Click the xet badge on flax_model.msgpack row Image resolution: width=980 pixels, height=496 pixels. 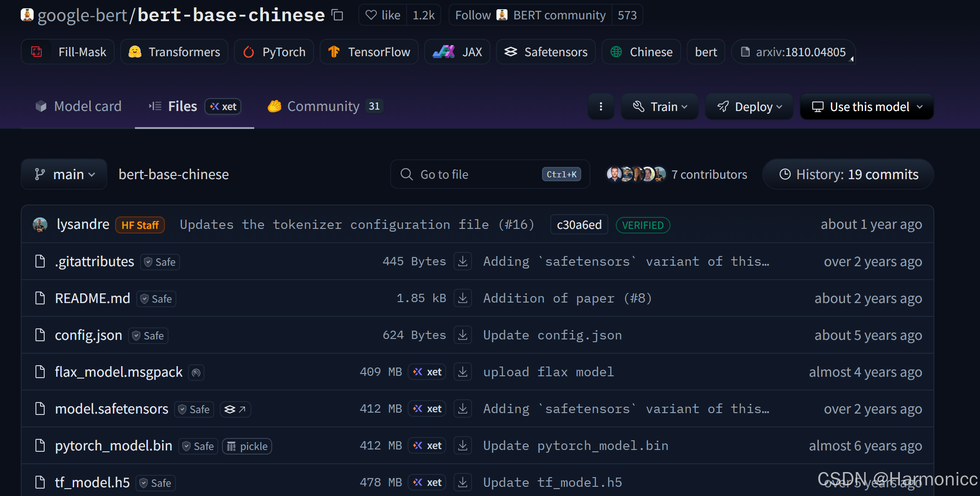click(x=427, y=372)
